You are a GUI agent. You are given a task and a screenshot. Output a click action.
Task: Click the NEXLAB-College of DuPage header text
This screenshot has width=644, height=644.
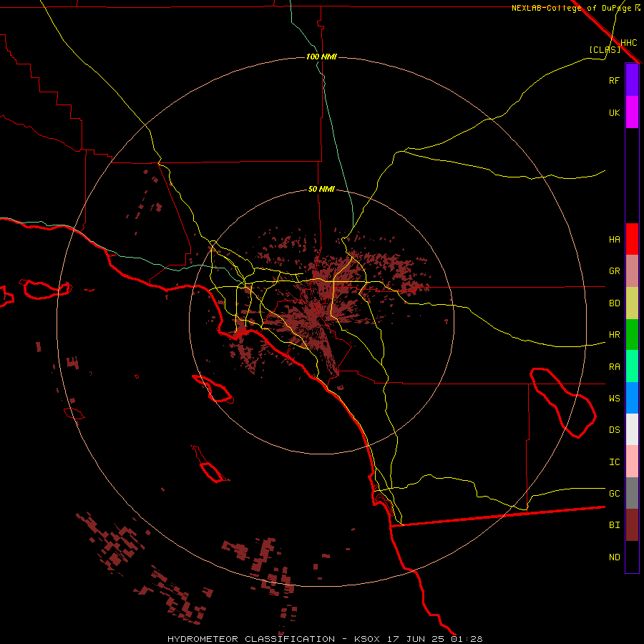tap(571, 8)
